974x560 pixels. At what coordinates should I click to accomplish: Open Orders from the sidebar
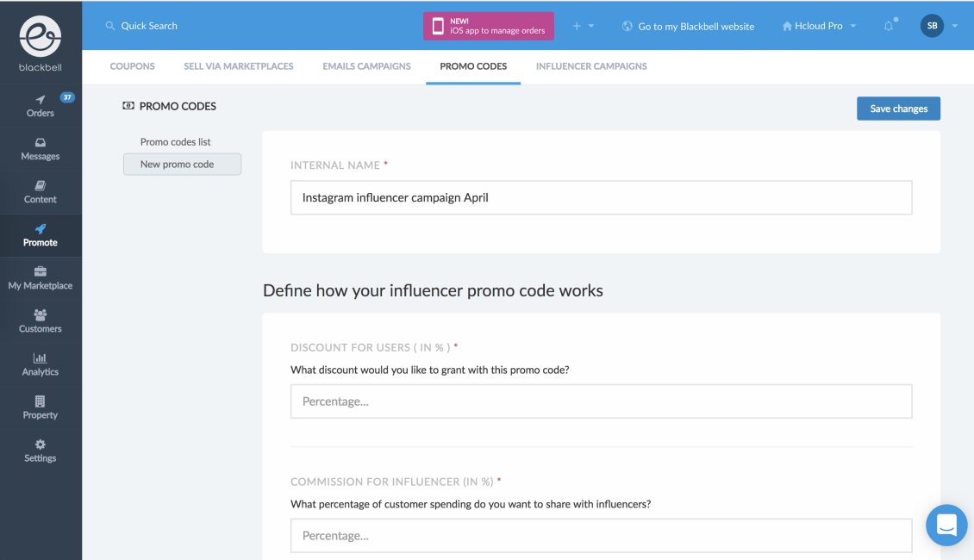41,106
